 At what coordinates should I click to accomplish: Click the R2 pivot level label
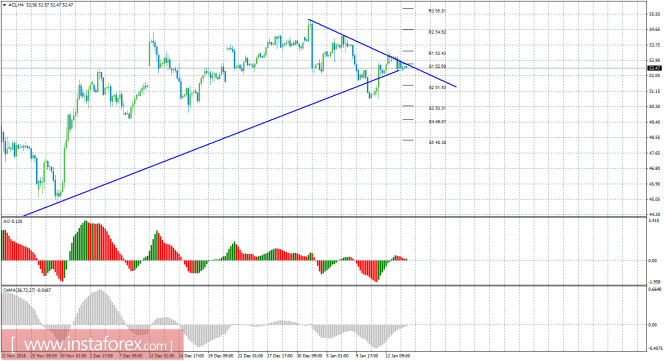click(x=437, y=32)
